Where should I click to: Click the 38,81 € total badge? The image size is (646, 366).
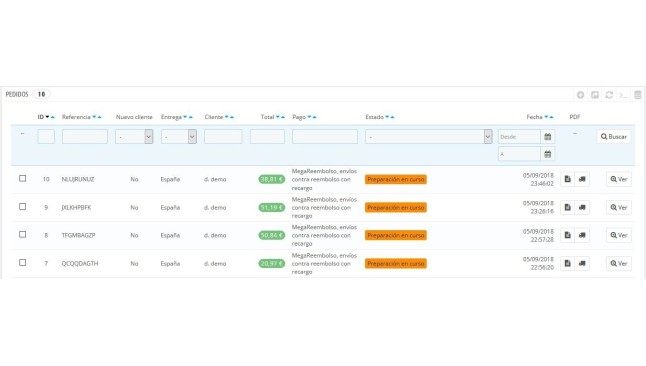[272, 179]
